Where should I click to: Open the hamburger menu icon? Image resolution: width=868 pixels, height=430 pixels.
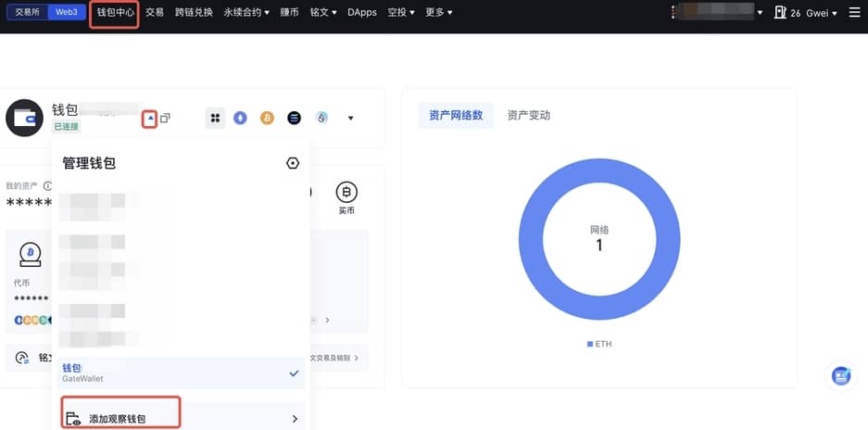click(854, 13)
